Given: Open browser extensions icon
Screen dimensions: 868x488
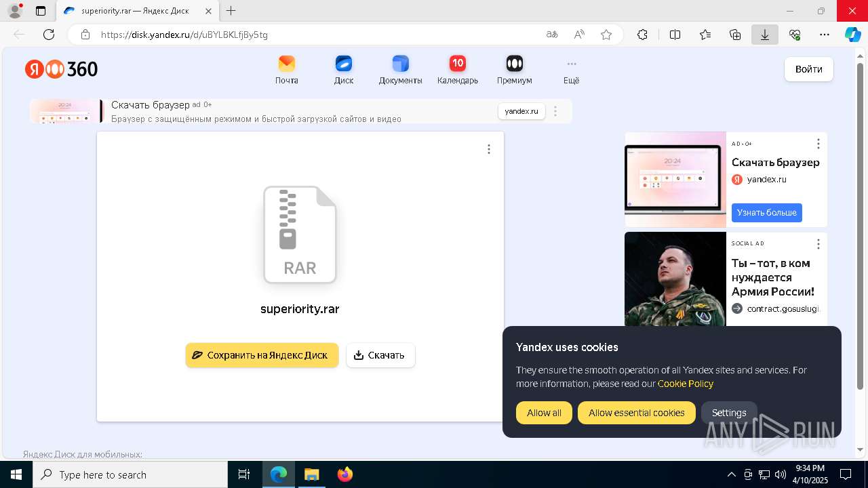Looking at the screenshot, I should point(643,35).
